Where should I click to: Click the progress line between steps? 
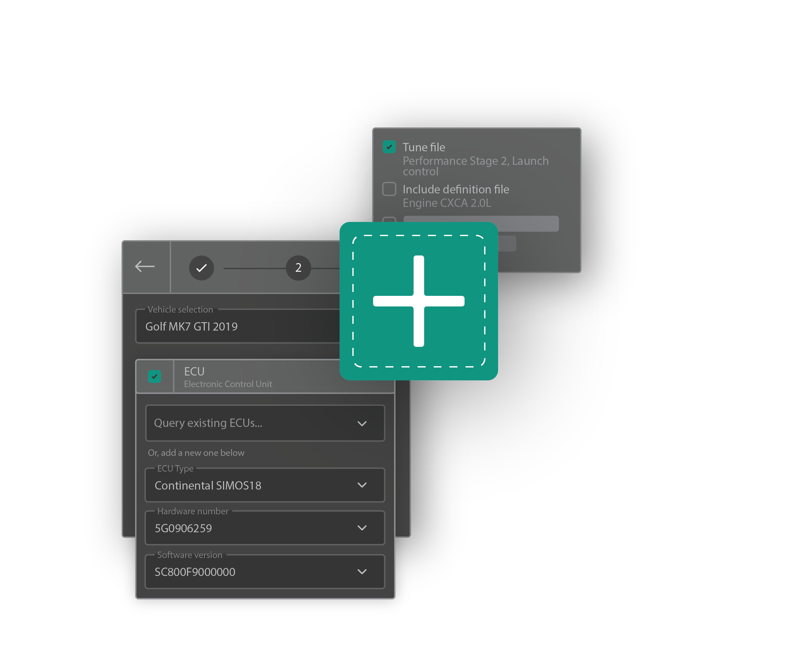pos(255,268)
